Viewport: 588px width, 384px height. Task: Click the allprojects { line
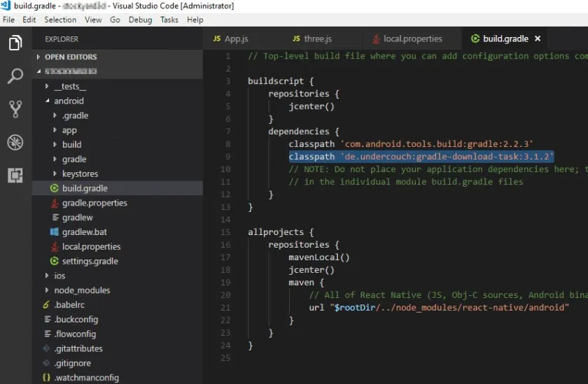click(x=281, y=232)
